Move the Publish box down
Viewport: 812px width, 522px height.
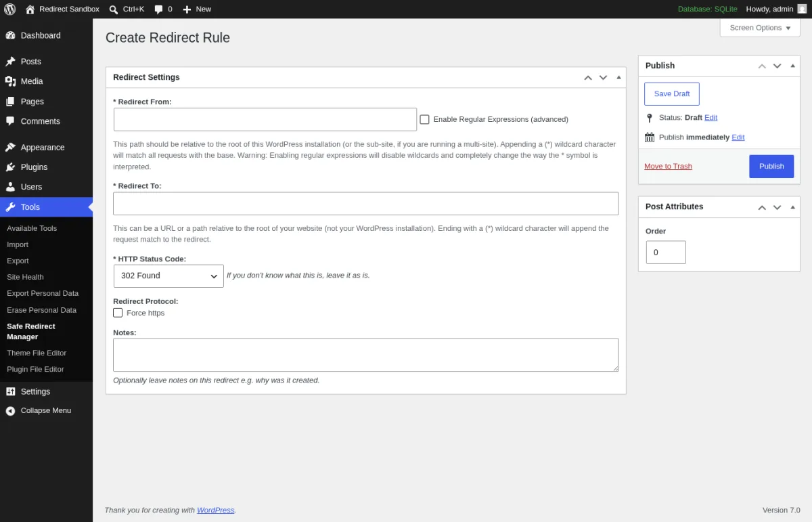click(777, 66)
